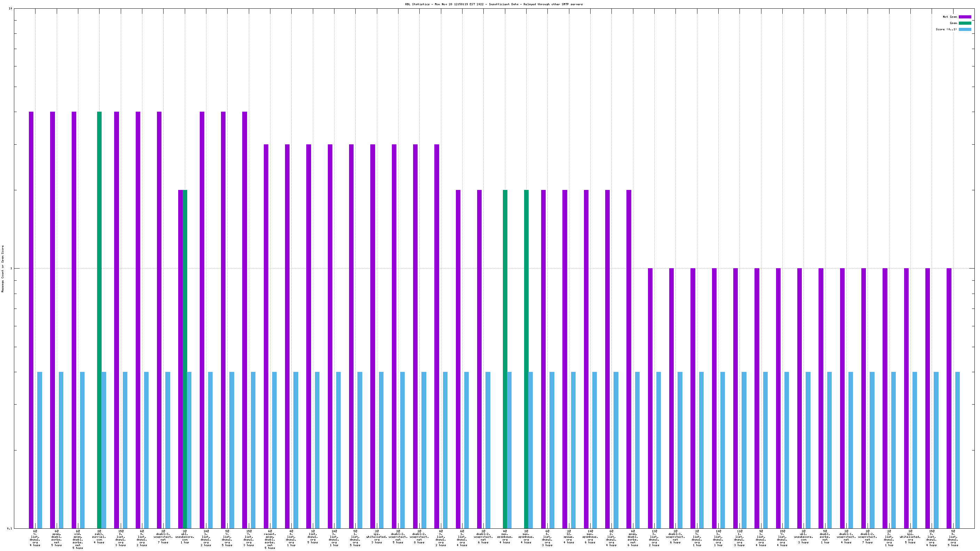Viewport: 980px width, 551px height.
Task: Click green Spam bar for 4@ zen.spamhaus.org
Action: point(505,359)
